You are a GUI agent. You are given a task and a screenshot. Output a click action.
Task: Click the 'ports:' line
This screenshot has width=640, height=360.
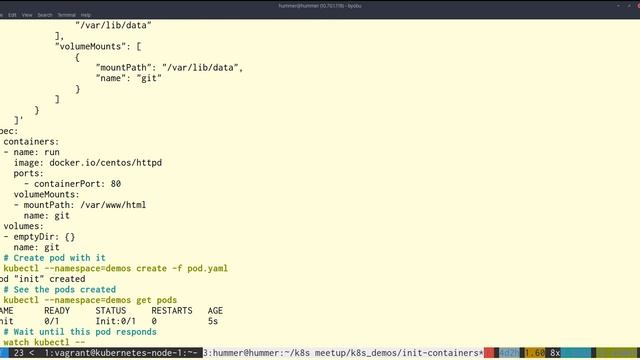tap(29, 173)
